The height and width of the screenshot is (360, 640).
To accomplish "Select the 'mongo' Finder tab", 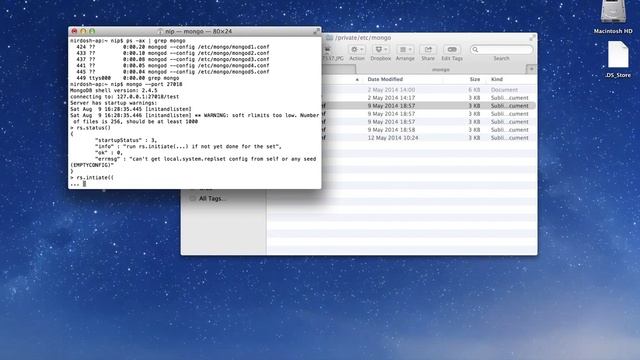I will point(441,69).
